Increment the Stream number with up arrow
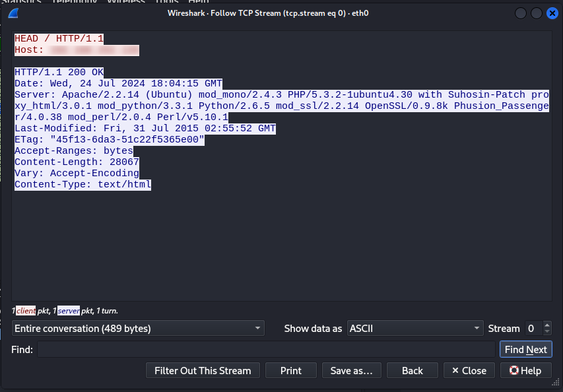Viewport: 563px width, 392px height. [x=547, y=325]
